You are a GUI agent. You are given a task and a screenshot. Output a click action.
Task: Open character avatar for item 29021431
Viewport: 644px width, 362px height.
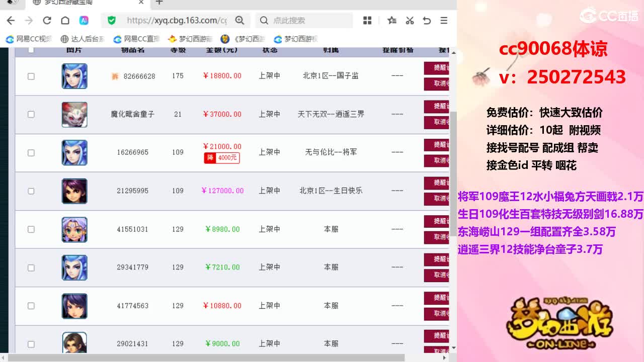coord(74,342)
